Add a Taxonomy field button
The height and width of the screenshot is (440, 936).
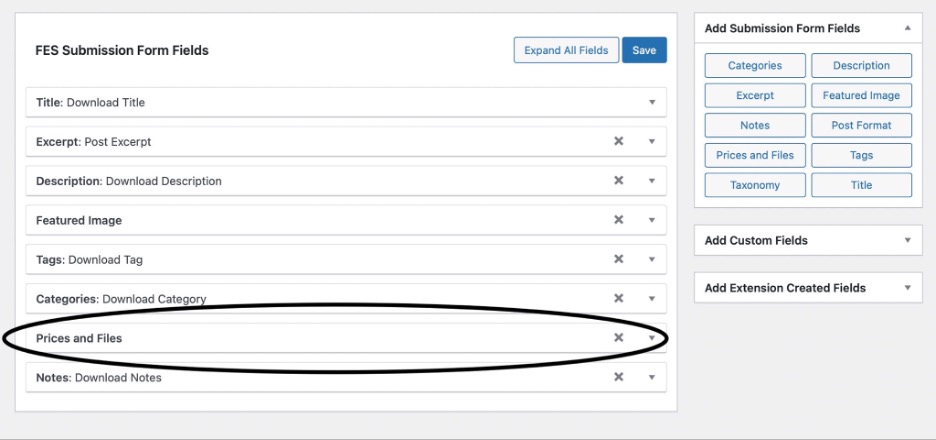point(755,185)
